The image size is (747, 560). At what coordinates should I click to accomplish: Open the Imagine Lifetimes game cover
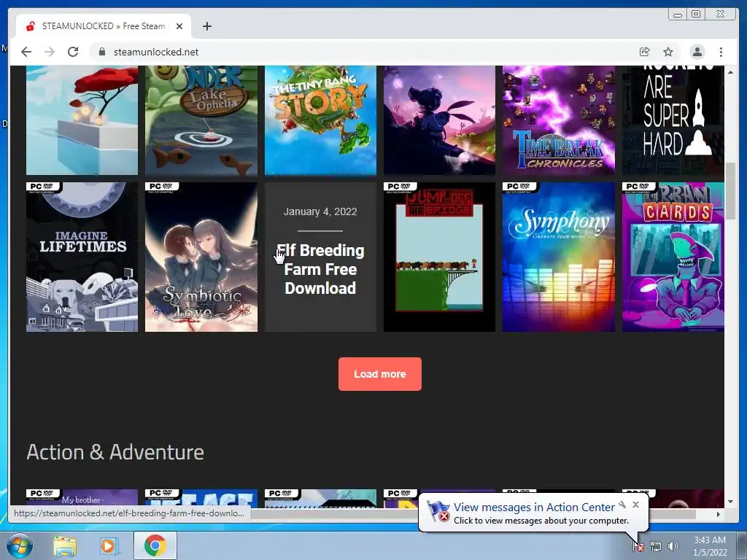82,257
